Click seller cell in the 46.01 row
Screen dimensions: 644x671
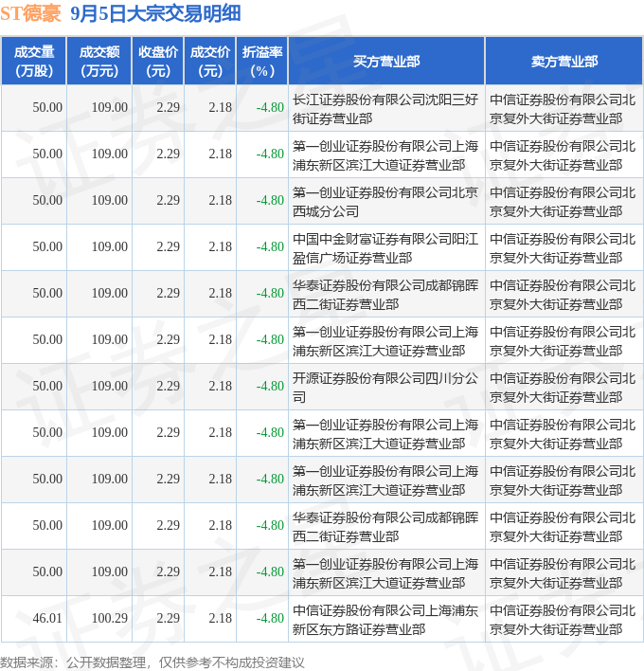pos(563,620)
